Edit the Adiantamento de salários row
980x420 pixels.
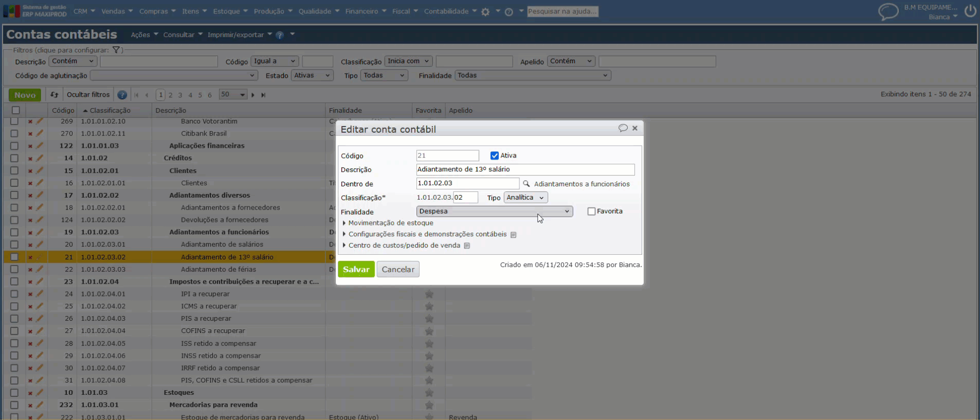[40, 244]
